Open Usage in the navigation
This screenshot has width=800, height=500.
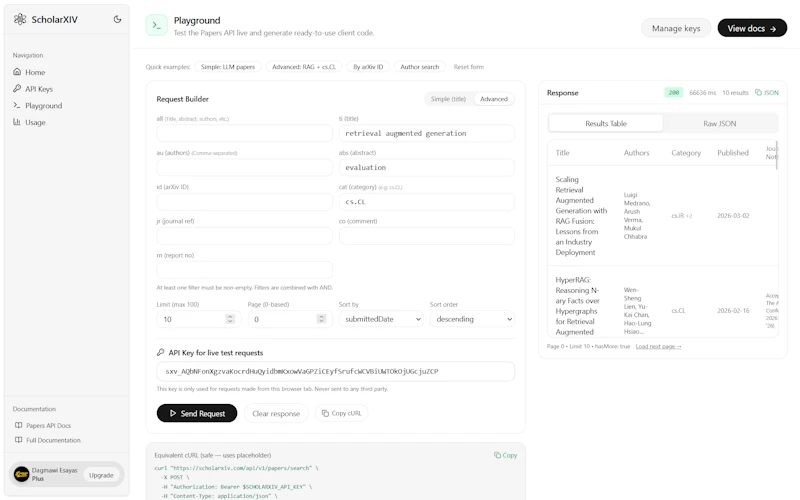[35, 122]
